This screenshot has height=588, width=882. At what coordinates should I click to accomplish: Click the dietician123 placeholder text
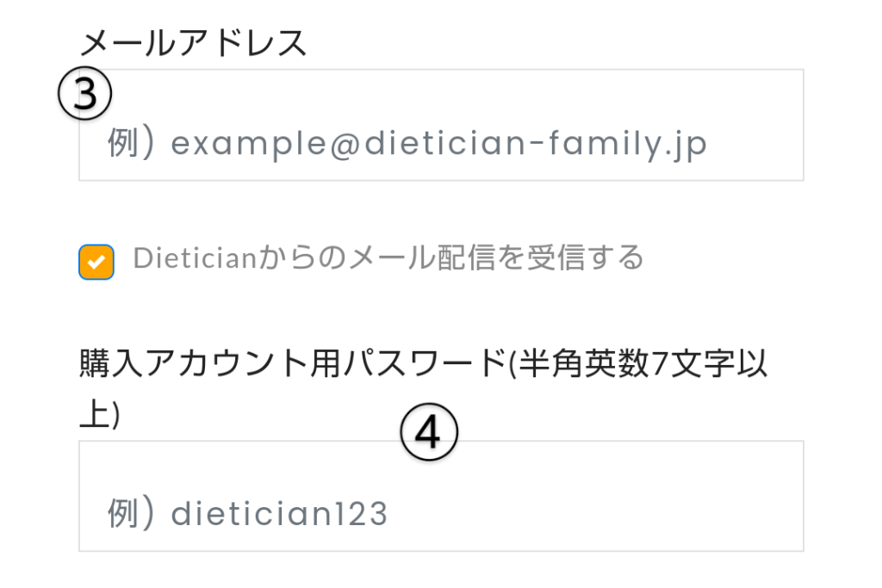coord(279,514)
